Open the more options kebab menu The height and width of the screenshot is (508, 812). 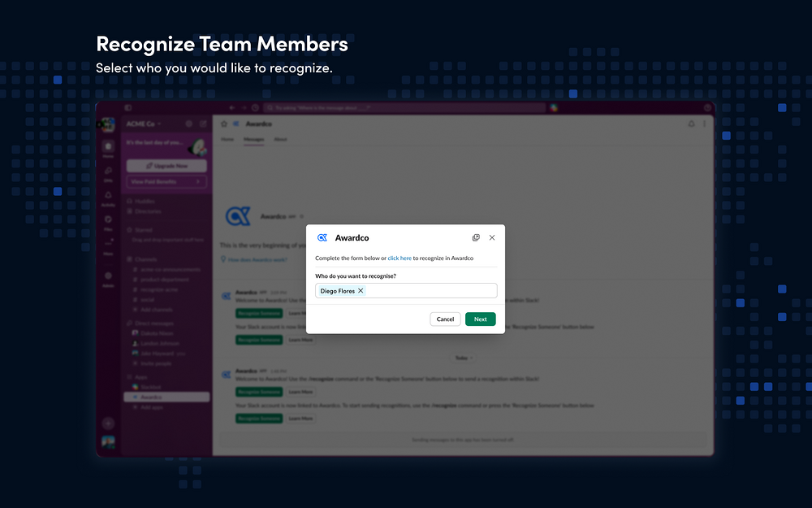coord(704,124)
